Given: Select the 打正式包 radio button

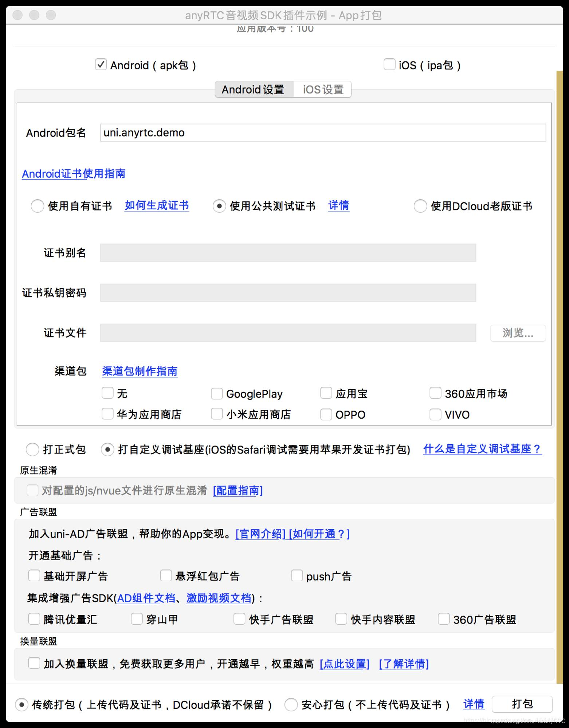Looking at the screenshot, I should tap(32, 450).
